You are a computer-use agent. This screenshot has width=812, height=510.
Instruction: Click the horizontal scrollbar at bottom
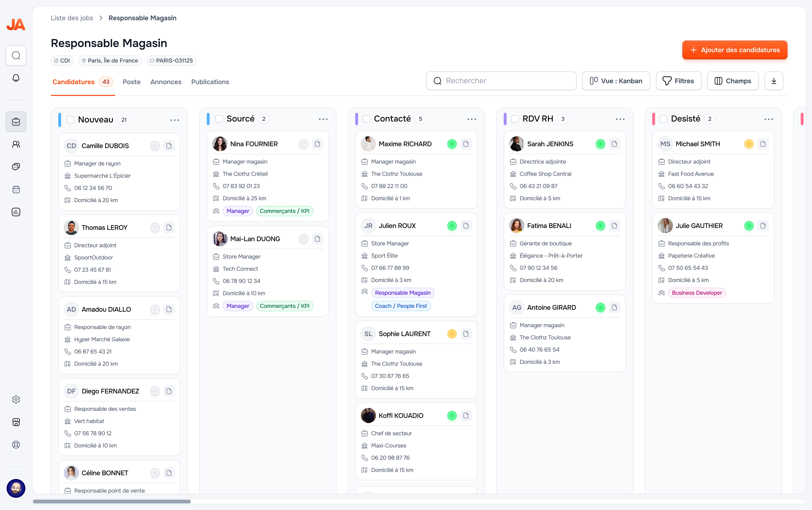[112, 502]
